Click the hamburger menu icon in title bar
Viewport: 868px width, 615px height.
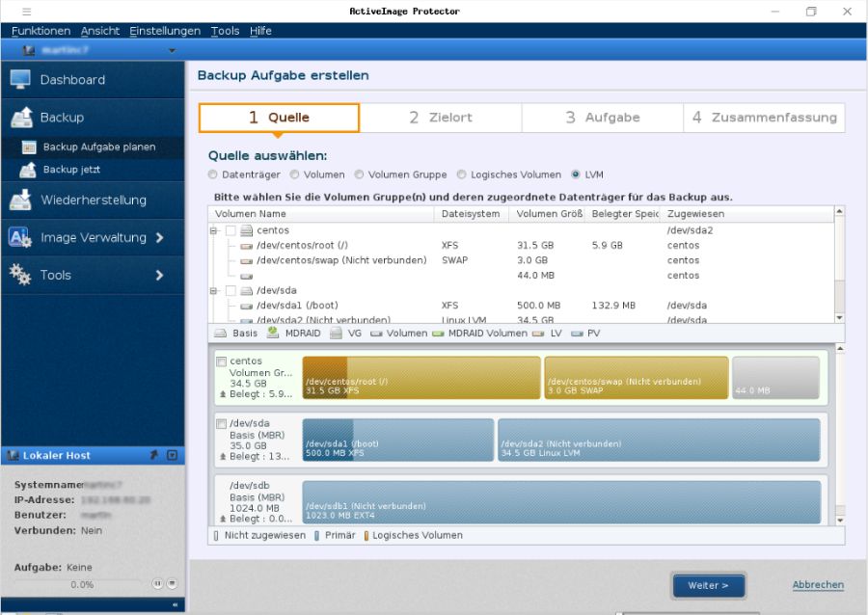point(27,11)
